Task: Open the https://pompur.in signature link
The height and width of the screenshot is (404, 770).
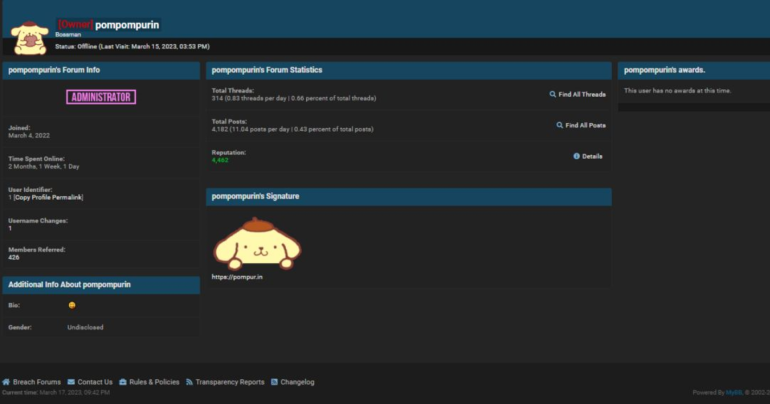Action: [237, 277]
